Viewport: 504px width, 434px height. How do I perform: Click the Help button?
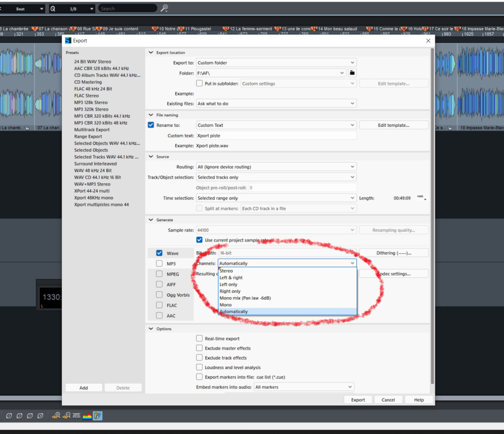(419, 399)
